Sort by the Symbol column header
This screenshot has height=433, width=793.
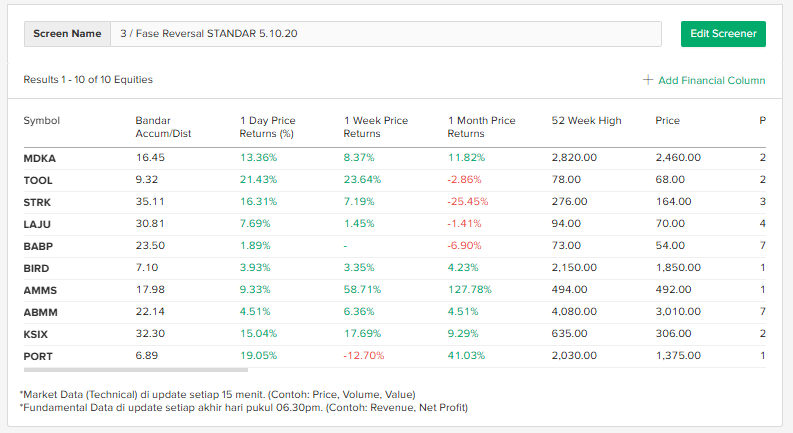(42, 121)
